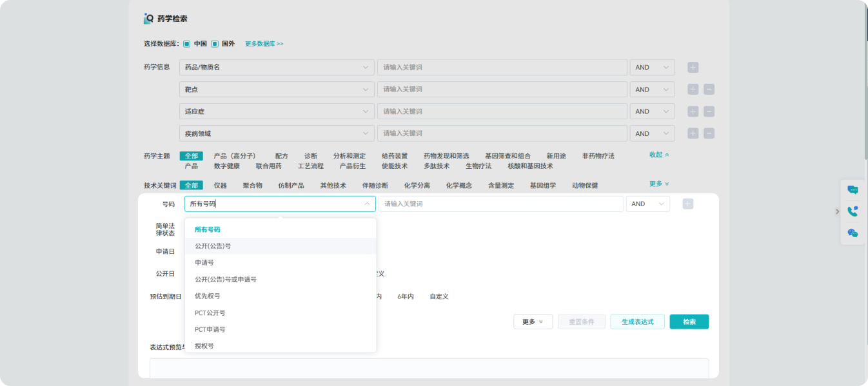Select 诊断 topic tag
The width and height of the screenshot is (868, 386).
[311, 156]
